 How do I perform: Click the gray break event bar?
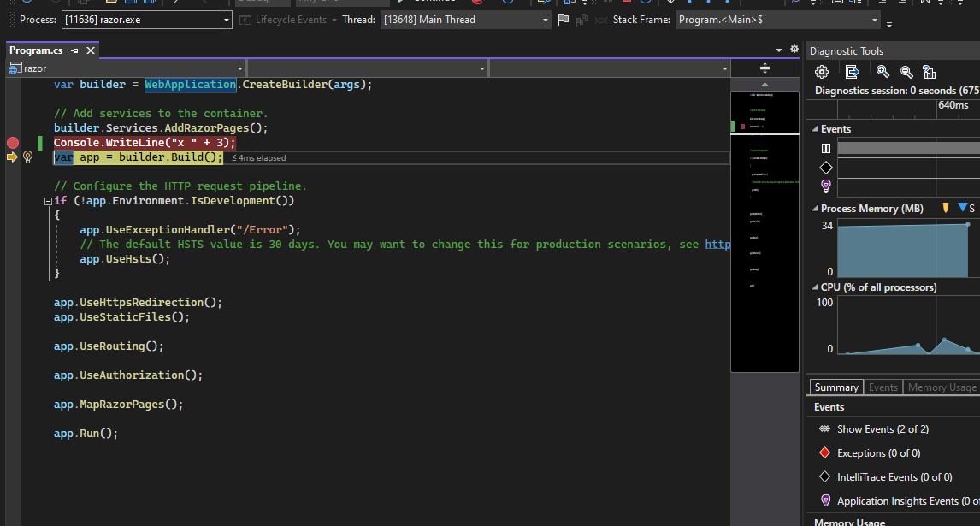(908, 148)
